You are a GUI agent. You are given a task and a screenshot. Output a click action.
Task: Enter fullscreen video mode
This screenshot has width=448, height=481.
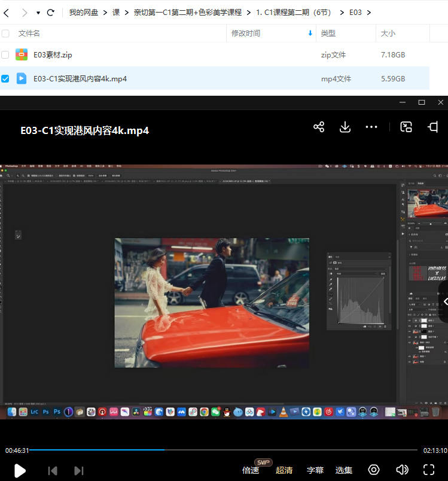pyautogui.click(x=429, y=470)
